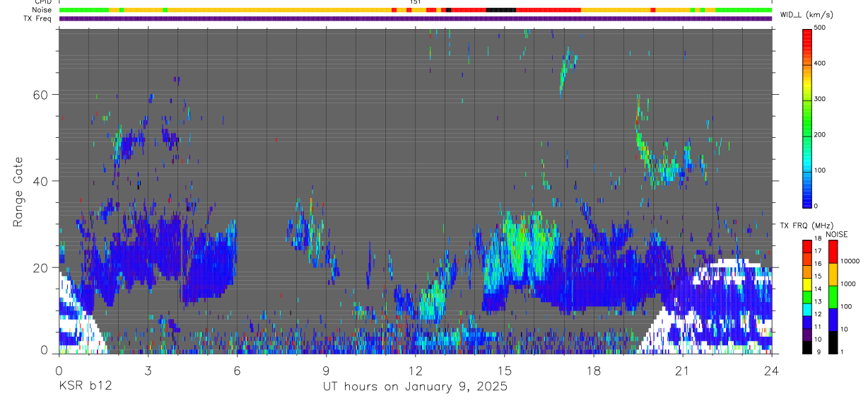Click the purple TX Freq strip above the plot

pos(416,18)
